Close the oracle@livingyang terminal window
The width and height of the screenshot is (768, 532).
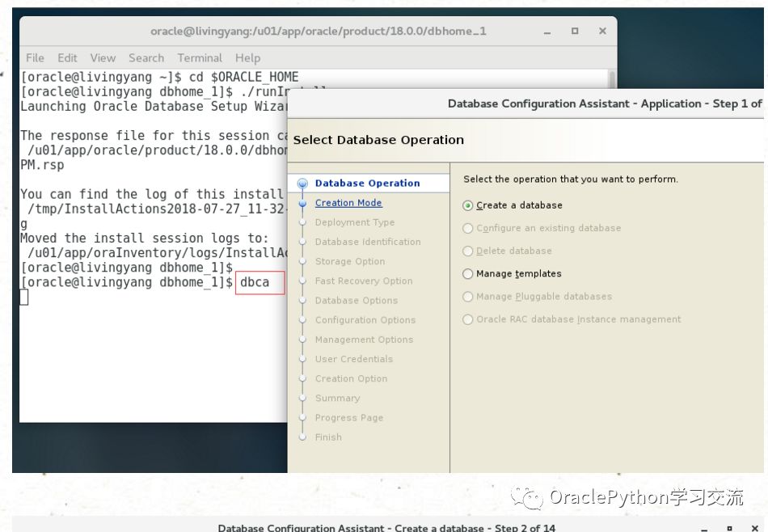pos(602,31)
